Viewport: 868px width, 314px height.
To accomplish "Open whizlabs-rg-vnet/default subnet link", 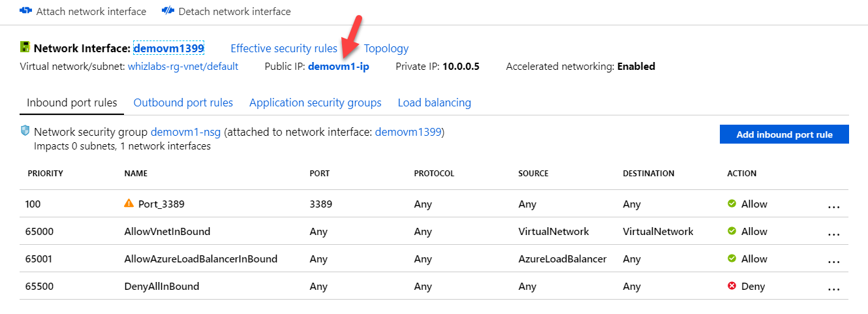I will point(183,67).
